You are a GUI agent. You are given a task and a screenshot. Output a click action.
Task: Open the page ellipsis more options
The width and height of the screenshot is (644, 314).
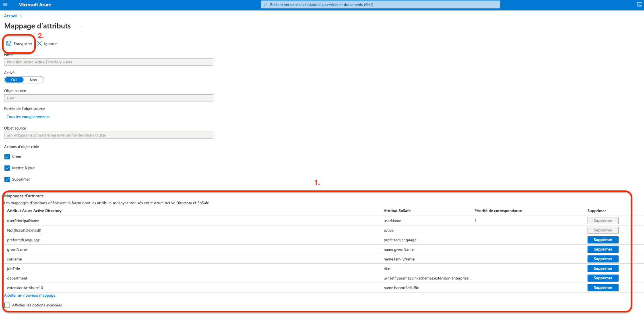80,26
